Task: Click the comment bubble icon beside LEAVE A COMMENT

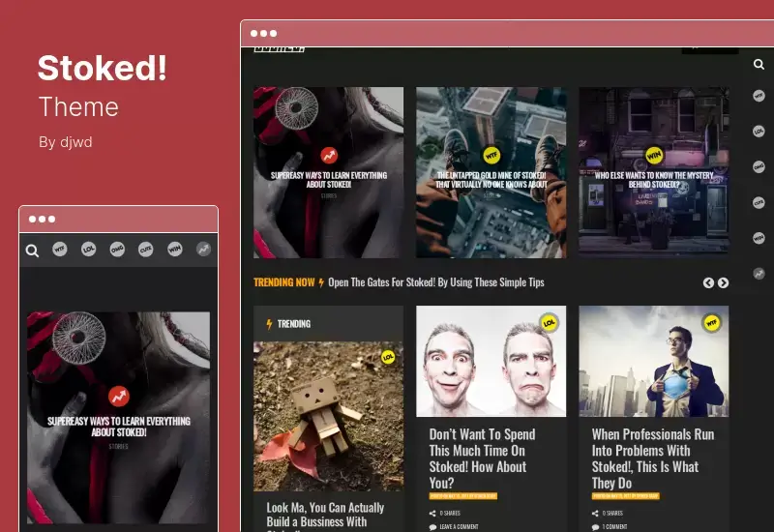Action: pos(432,527)
